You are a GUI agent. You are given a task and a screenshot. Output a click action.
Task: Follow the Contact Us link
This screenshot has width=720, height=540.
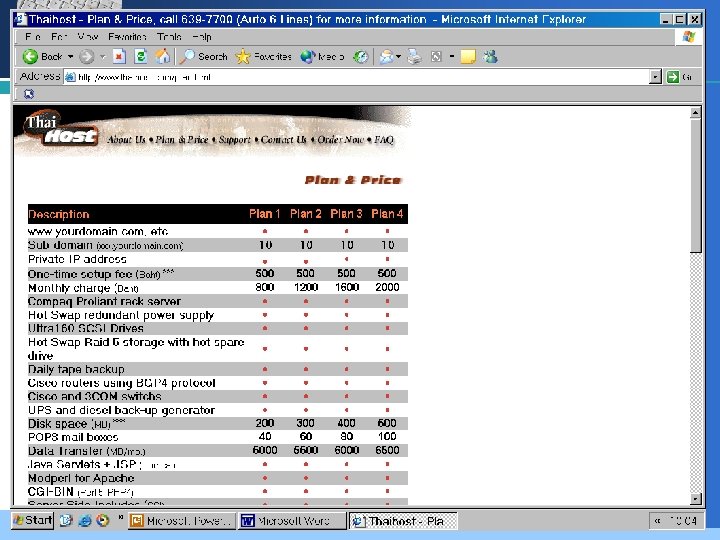coord(284,140)
